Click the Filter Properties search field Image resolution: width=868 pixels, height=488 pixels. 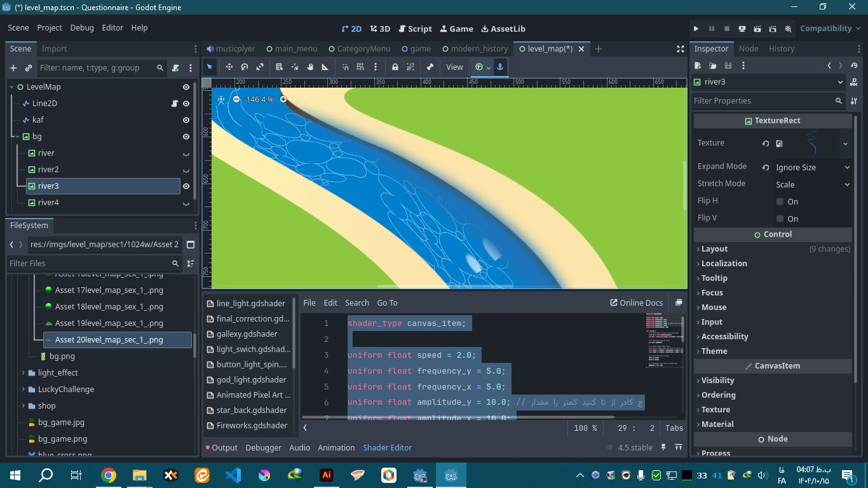pyautogui.click(x=763, y=101)
